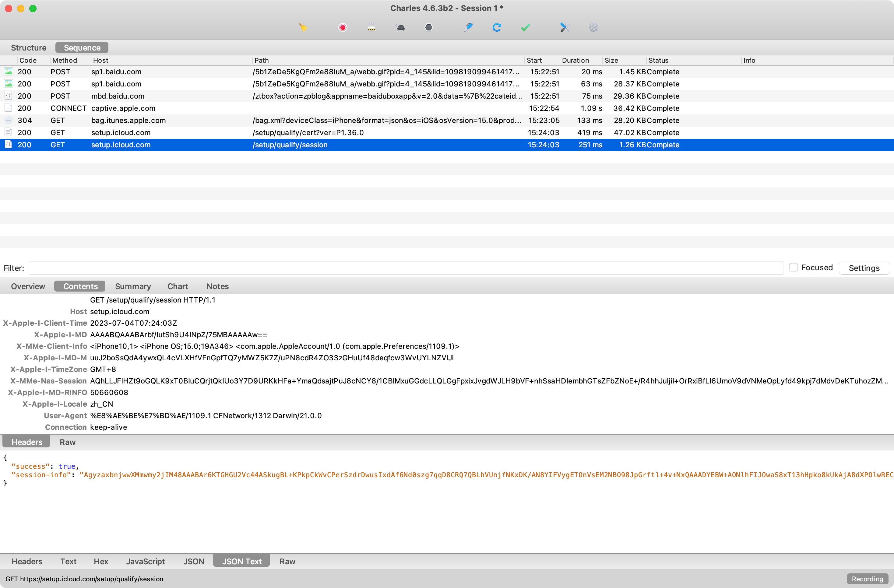This screenshot has width=894, height=588.
Task: Switch to Sequence view
Action: click(82, 48)
